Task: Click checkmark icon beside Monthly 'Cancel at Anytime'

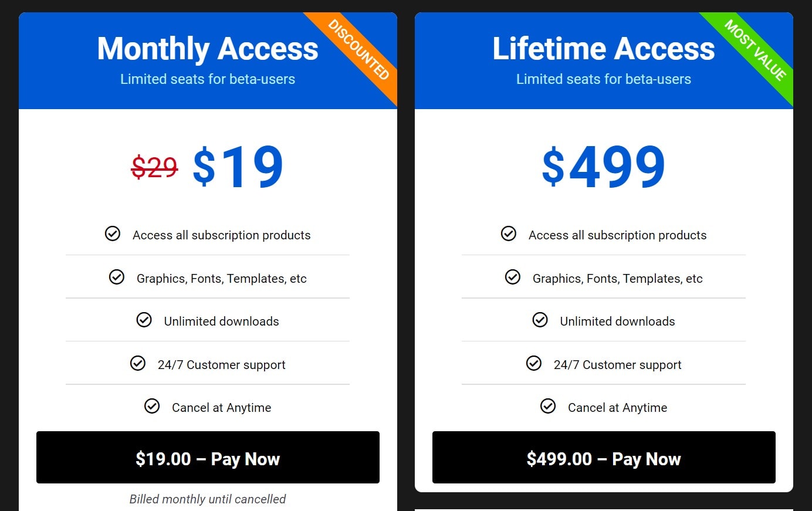Action: [x=152, y=406]
